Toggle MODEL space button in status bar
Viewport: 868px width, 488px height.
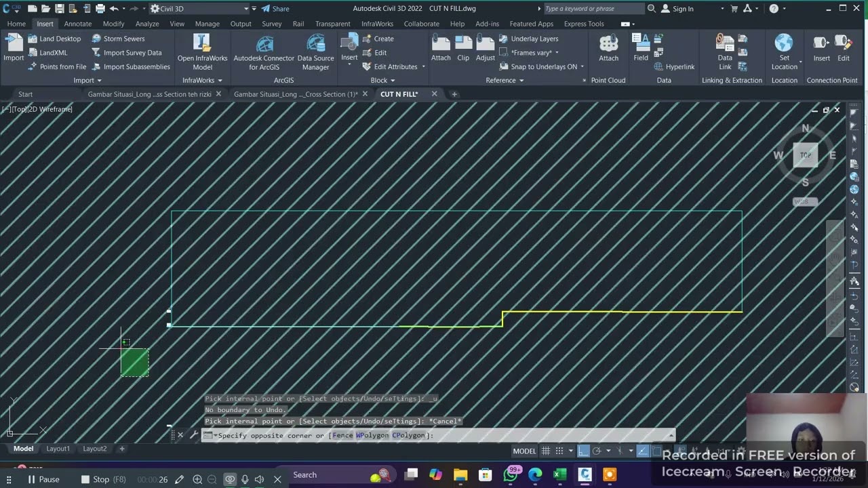[x=524, y=451]
